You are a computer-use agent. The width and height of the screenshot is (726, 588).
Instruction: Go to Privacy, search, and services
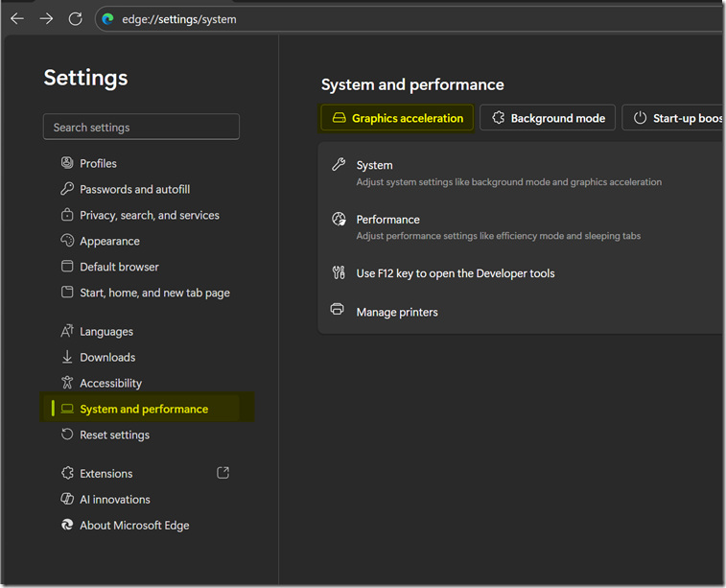pos(149,215)
